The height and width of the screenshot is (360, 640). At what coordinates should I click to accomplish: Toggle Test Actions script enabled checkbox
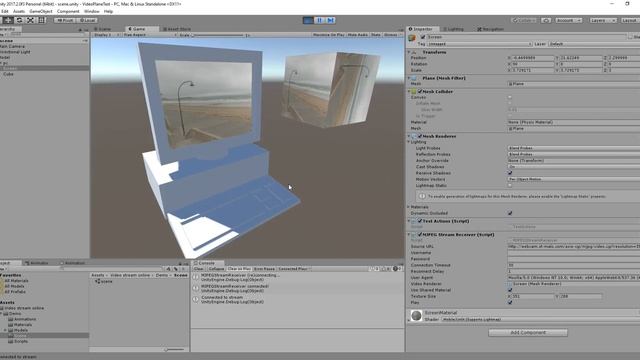[x=420, y=221]
